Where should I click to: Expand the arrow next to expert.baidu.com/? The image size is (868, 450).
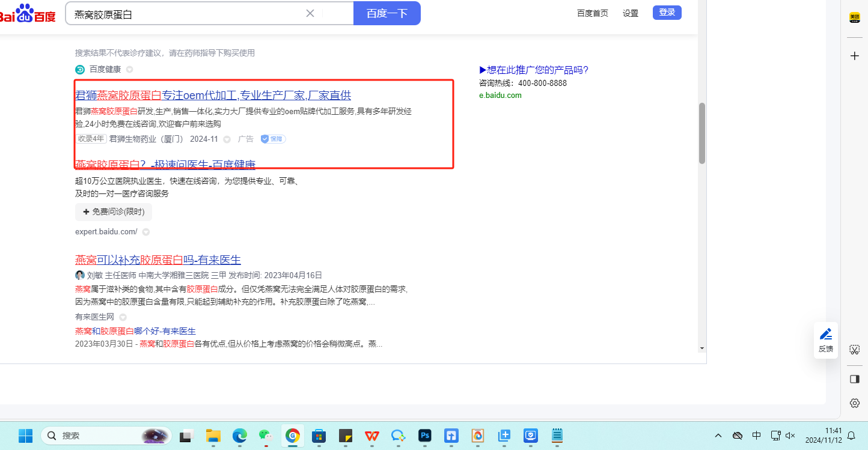(x=145, y=232)
